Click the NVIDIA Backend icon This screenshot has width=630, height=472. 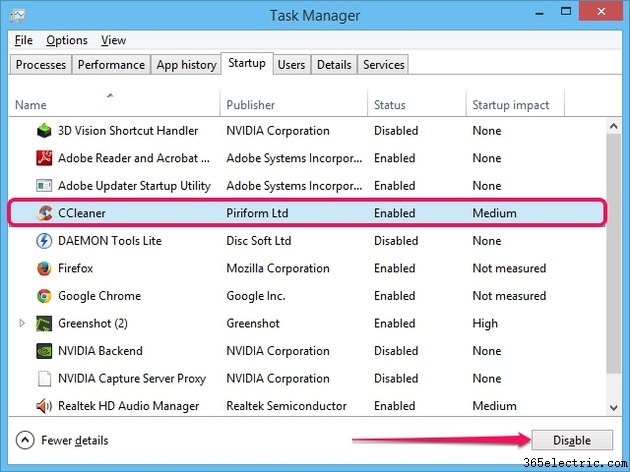pos(44,351)
